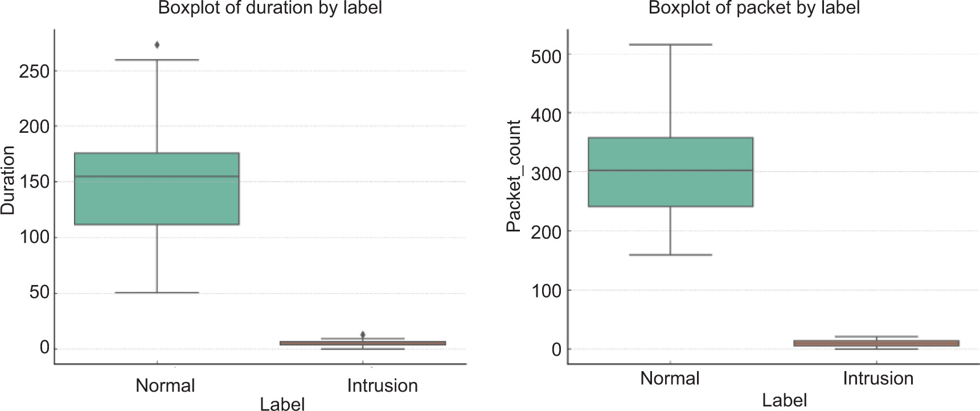Click the outlier marker above the Normal duration whisker
This screenshot has height=411, width=980.
coord(157,45)
